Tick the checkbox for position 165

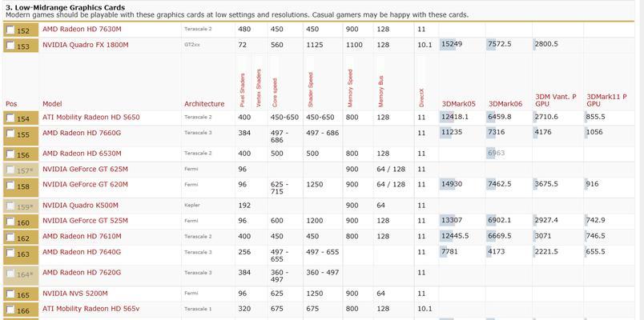[x=10, y=294]
